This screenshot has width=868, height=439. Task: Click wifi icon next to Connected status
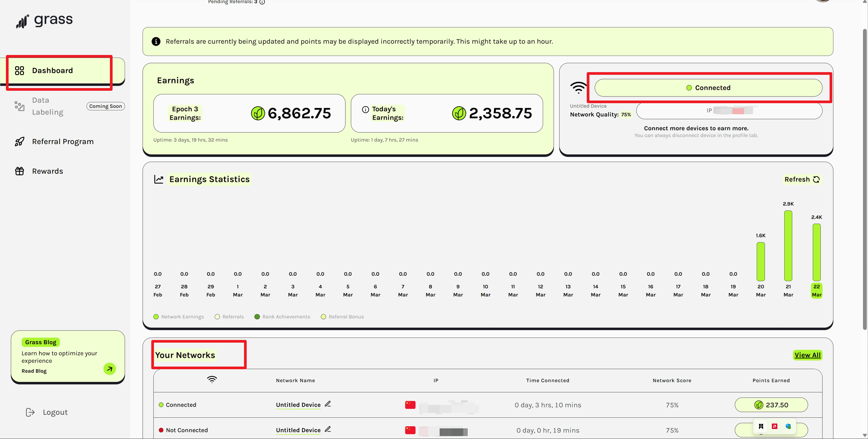coord(579,88)
